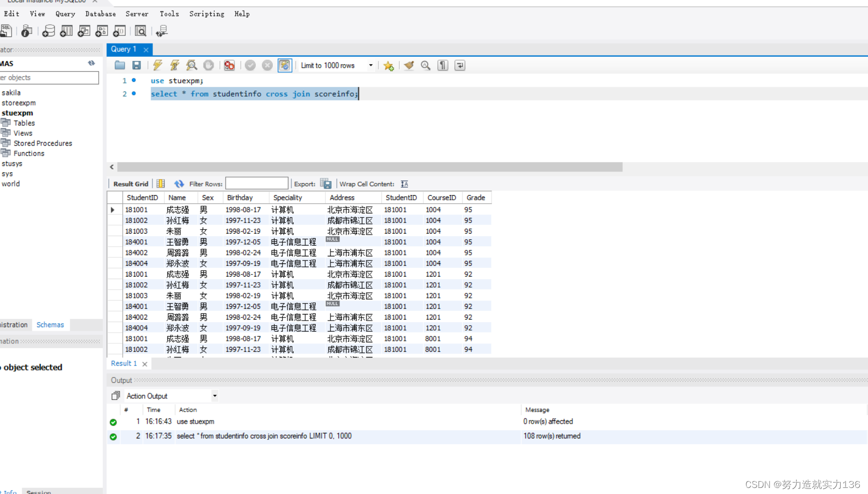Click the editor horizontal scrollbar left arrow

(x=112, y=167)
